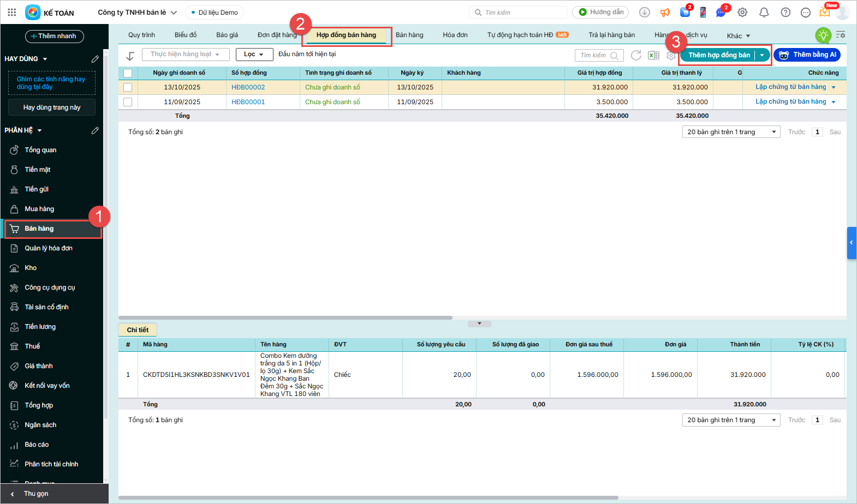This screenshot has width=857, height=504.
Task: Open the settings gear in top bar
Action: (742, 12)
